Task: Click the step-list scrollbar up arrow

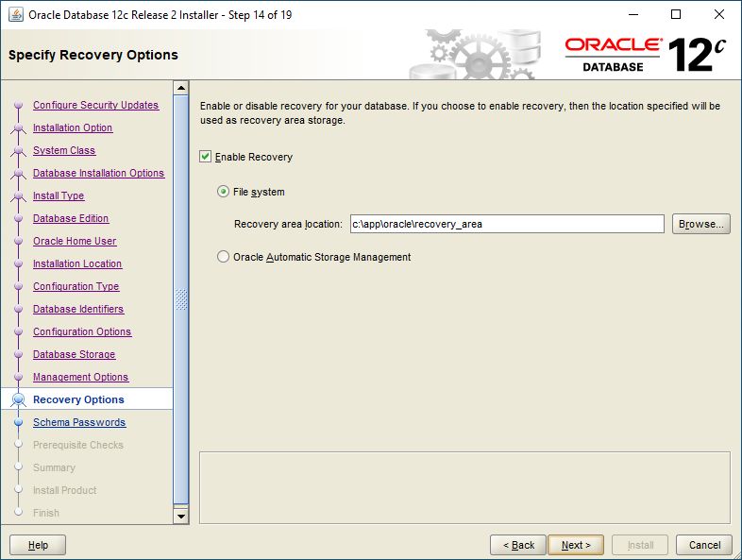Action: point(181,88)
